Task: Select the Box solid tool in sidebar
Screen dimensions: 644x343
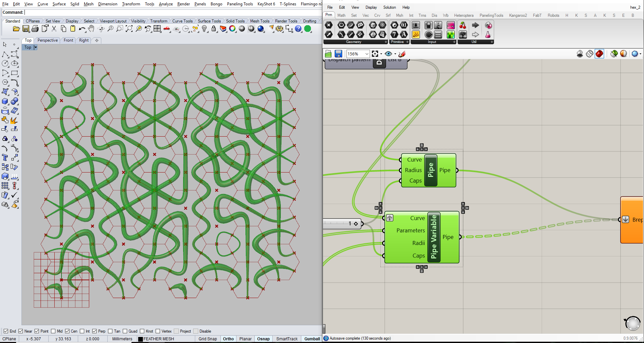Action: [5, 101]
